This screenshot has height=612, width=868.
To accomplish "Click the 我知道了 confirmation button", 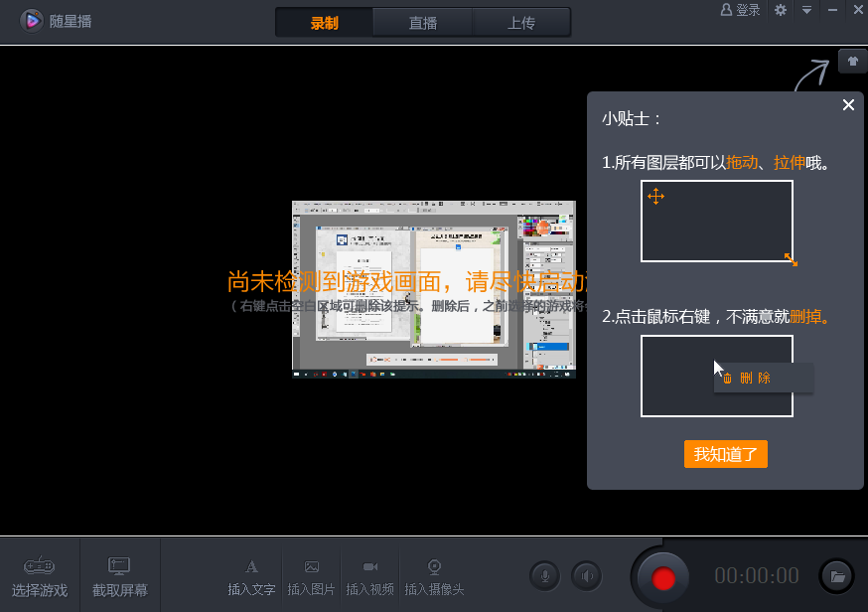I will click(x=726, y=454).
